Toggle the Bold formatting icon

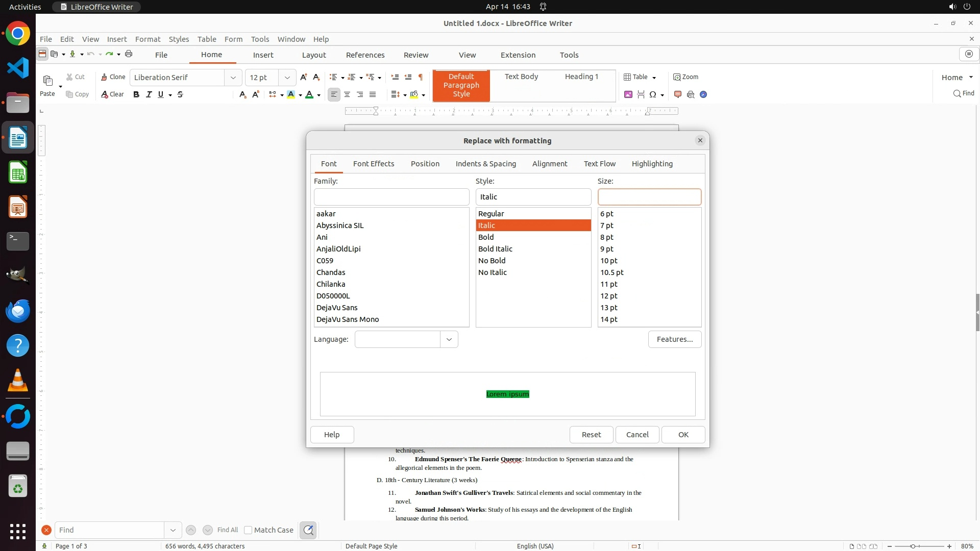click(x=136, y=94)
